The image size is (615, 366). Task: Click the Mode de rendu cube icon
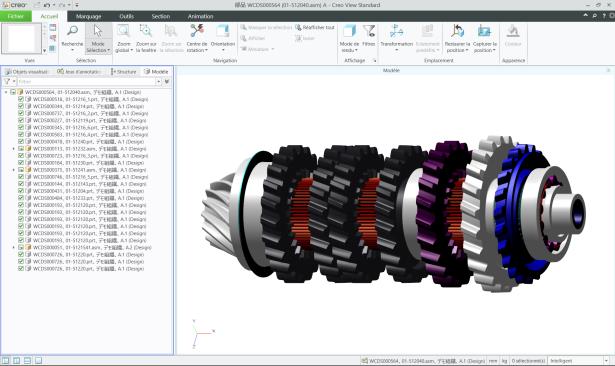(349, 31)
